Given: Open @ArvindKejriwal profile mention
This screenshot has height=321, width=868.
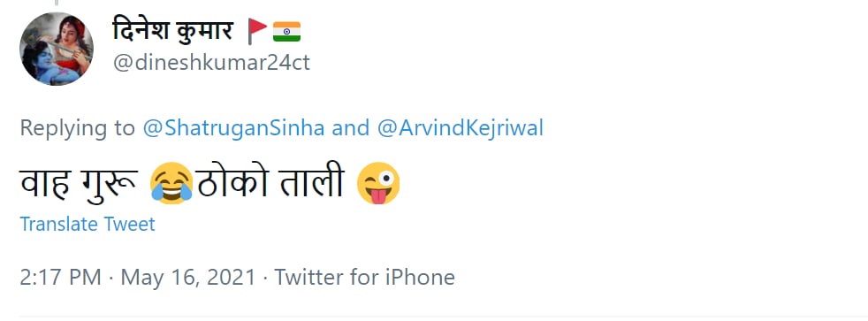Looking at the screenshot, I should coord(461,128).
